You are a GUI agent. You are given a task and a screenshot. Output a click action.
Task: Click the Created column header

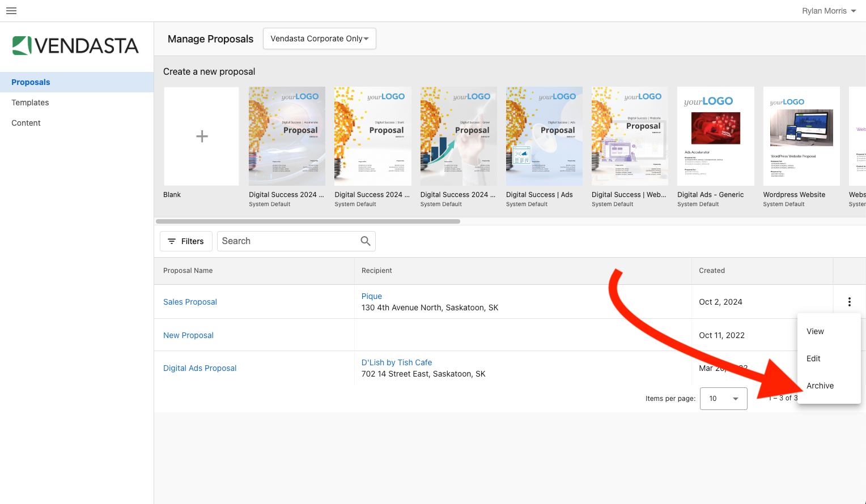coord(712,271)
